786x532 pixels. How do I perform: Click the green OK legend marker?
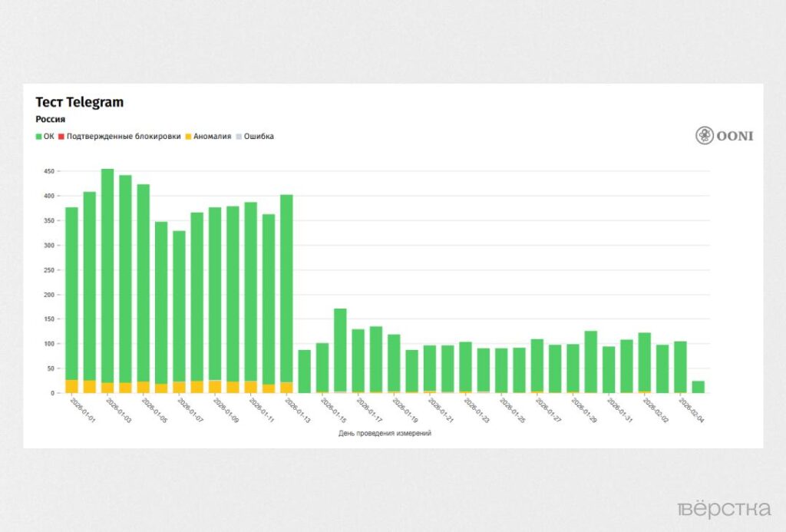click(38, 137)
